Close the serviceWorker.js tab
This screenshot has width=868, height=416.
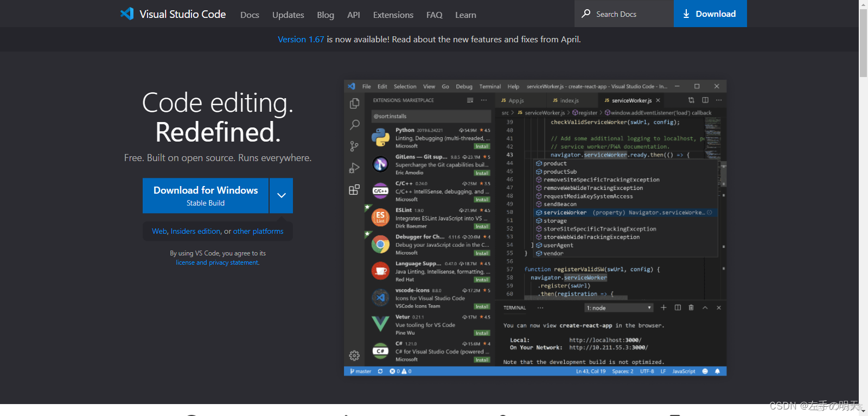click(x=658, y=100)
